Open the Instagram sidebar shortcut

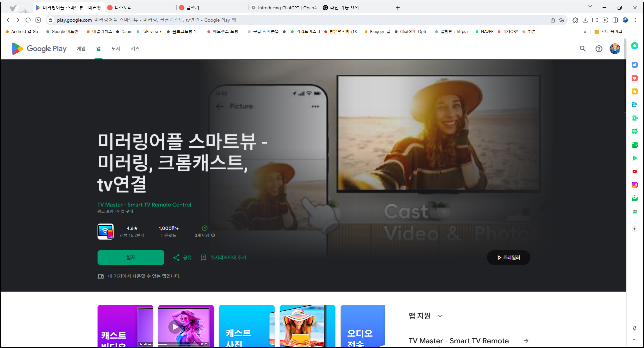coord(634,185)
